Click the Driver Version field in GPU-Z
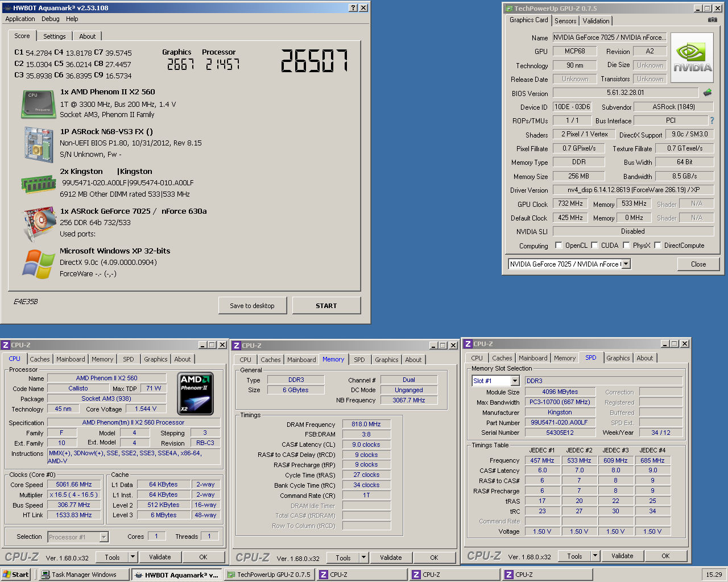 [x=633, y=190]
